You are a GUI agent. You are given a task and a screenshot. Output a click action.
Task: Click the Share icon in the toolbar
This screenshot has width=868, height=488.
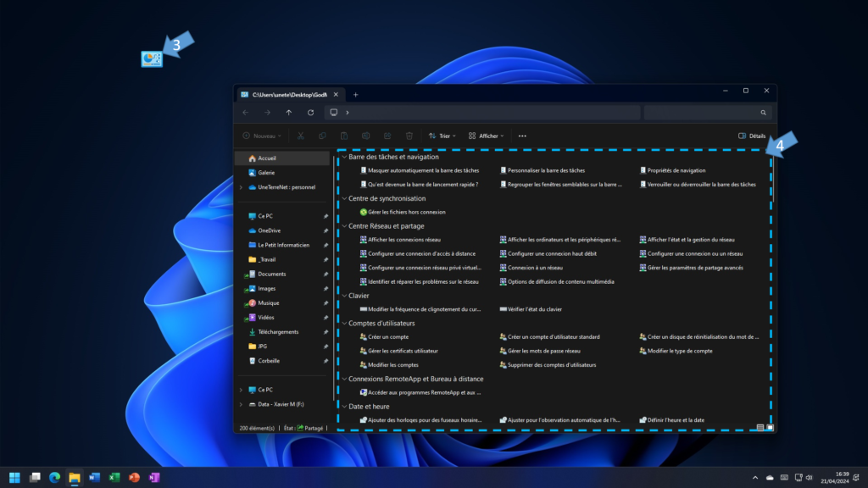387,136
